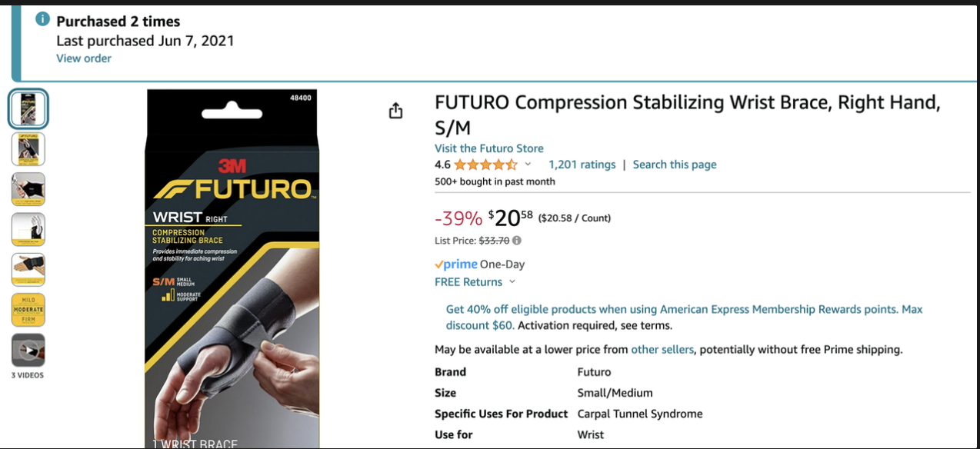
Task: Click the 500+ bought in past month text
Action: [x=495, y=181]
